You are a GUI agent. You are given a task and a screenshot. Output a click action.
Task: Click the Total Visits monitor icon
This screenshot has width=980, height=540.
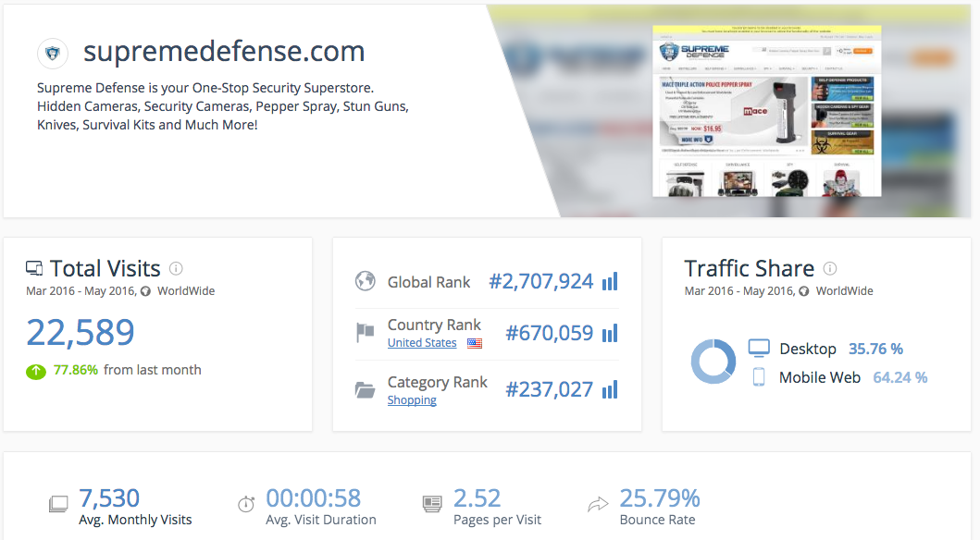point(34,268)
